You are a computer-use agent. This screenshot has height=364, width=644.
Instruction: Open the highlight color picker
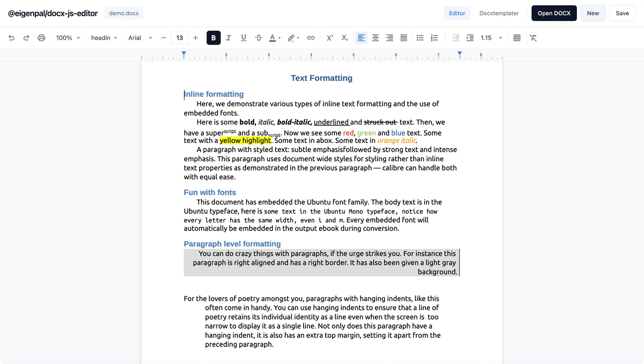[x=293, y=38]
